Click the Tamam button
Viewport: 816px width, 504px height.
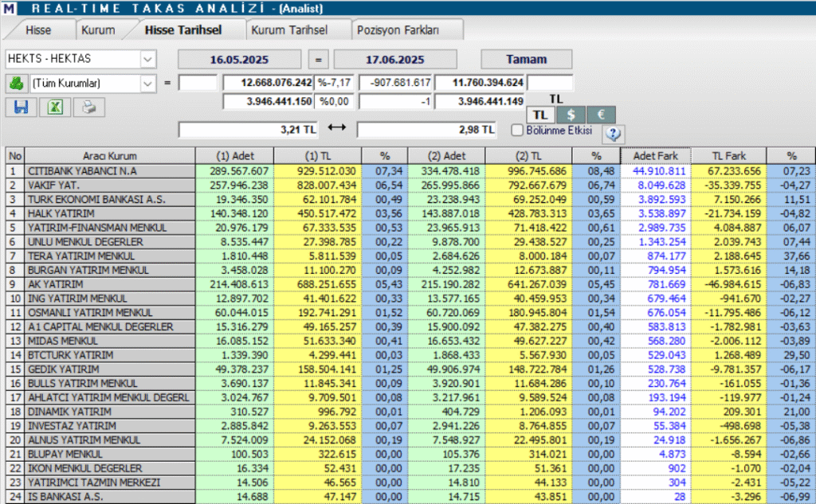526,59
